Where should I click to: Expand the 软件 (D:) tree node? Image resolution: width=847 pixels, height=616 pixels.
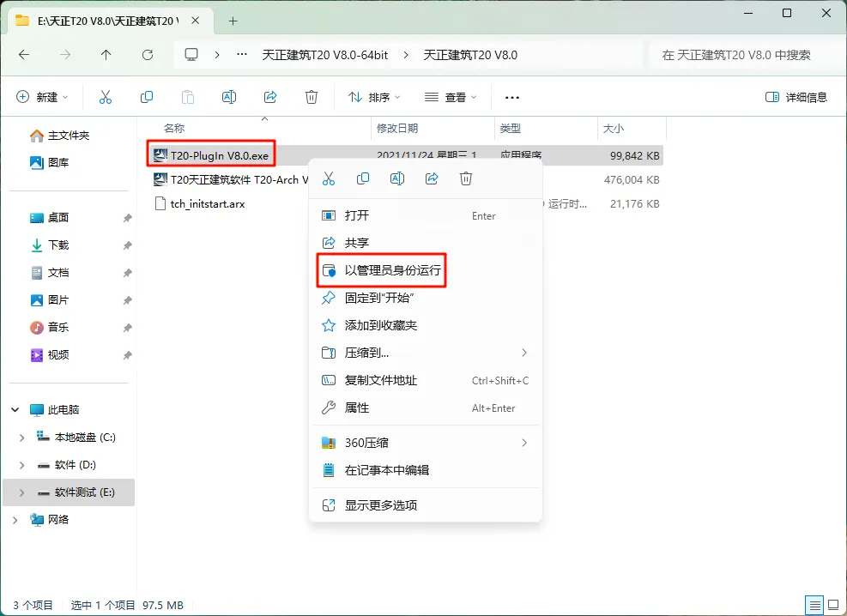point(21,465)
